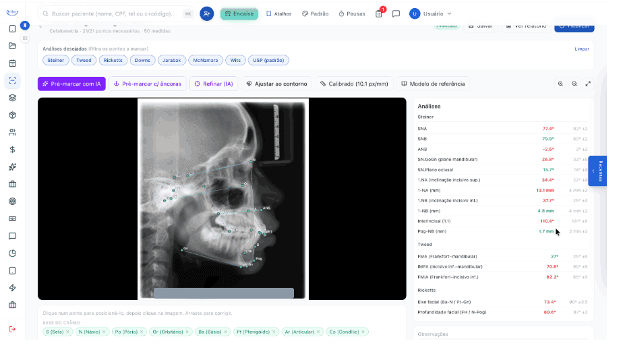
Task: Click the blue U user avatar
Action: click(415, 13)
